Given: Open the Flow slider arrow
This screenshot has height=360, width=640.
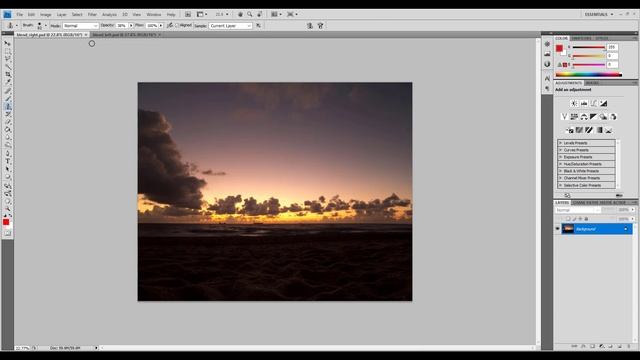Looking at the screenshot, I should 161,26.
